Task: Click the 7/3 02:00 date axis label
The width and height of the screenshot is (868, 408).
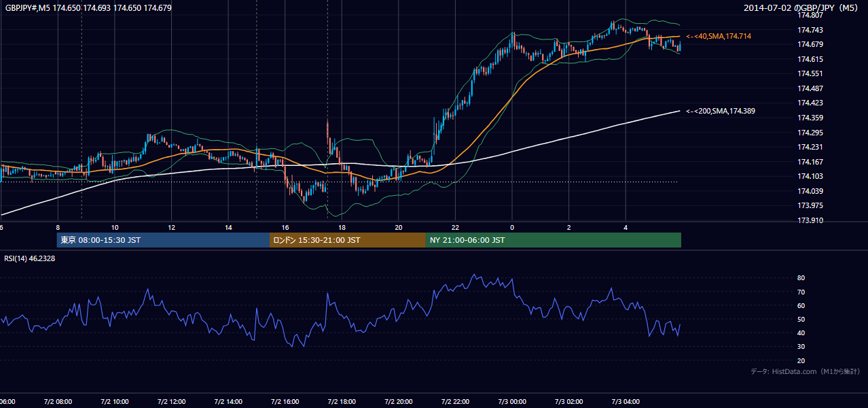Action: click(569, 402)
